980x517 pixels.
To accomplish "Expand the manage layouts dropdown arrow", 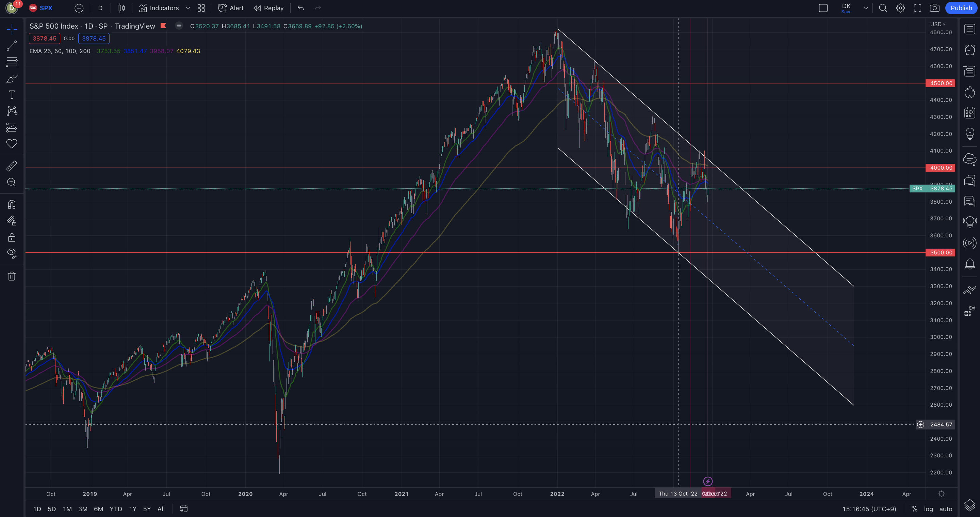I will (x=866, y=8).
